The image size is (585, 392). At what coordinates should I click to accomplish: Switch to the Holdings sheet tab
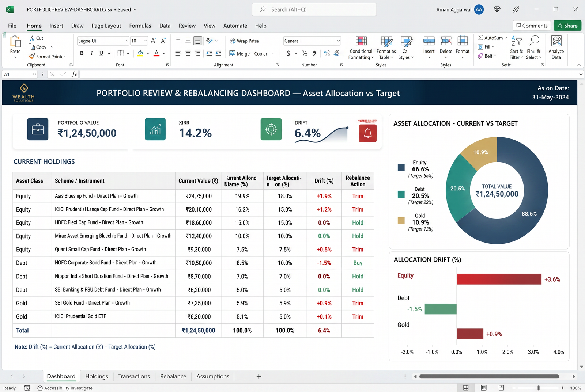pos(97,376)
